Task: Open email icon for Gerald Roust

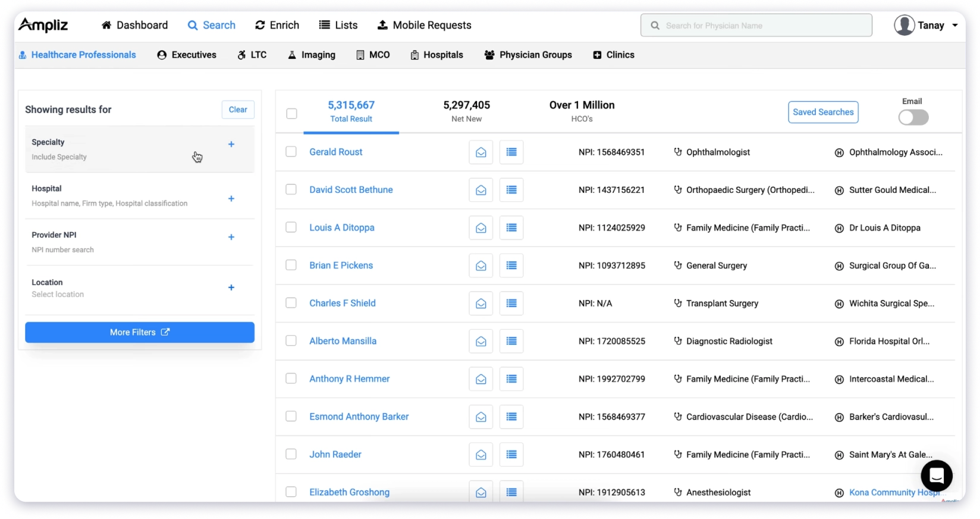Action: point(480,152)
